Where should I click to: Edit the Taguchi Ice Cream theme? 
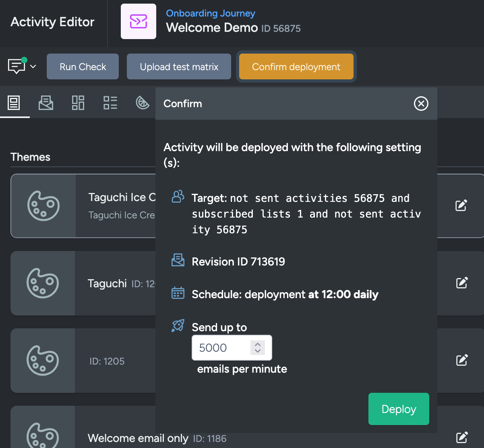(x=461, y=205)
